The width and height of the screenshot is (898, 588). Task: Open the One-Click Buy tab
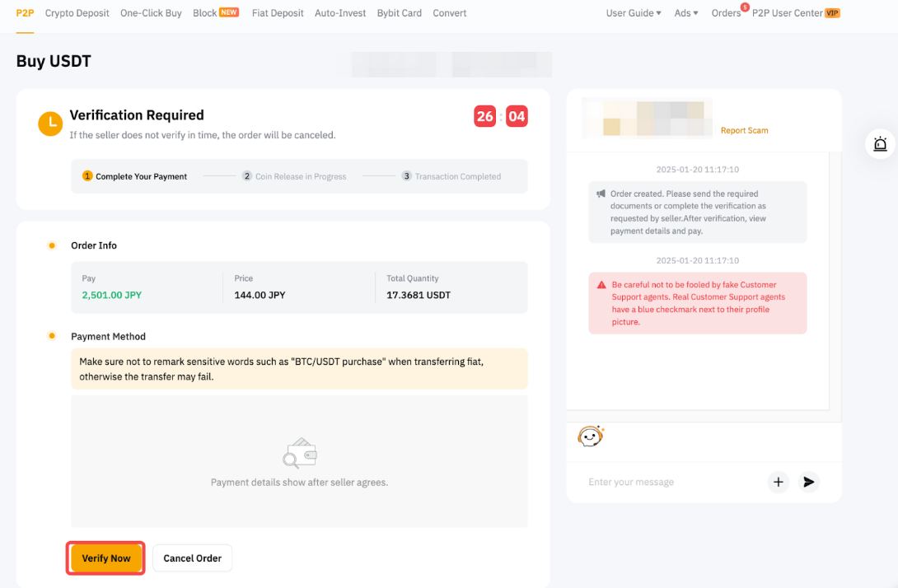tap(151, 13)
